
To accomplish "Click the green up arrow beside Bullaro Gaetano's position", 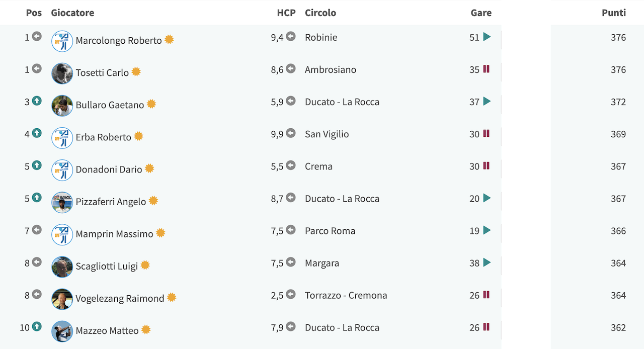I will 37,101.
